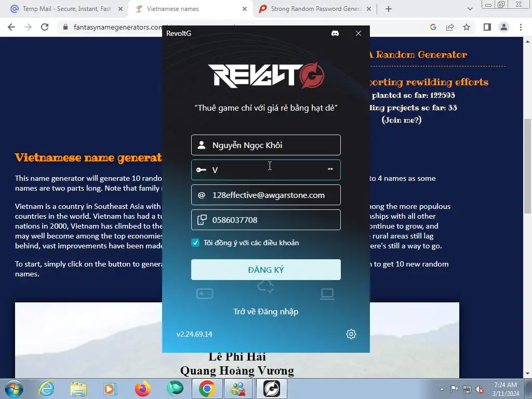Image resolution: width=532 pixels, height=399 pixels.
Task: Click the ĐĂNG KÝ register button
Action: (265, 270)
